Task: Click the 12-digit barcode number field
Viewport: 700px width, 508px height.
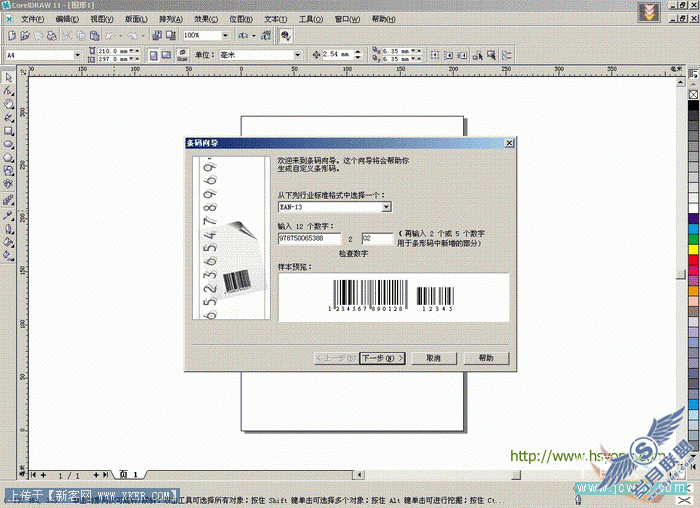Action: coord(309,238)
